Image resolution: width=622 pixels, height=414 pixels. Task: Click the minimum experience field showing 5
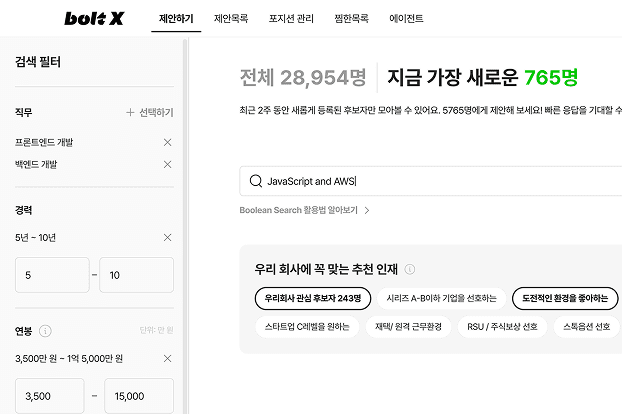click(52, 275)
